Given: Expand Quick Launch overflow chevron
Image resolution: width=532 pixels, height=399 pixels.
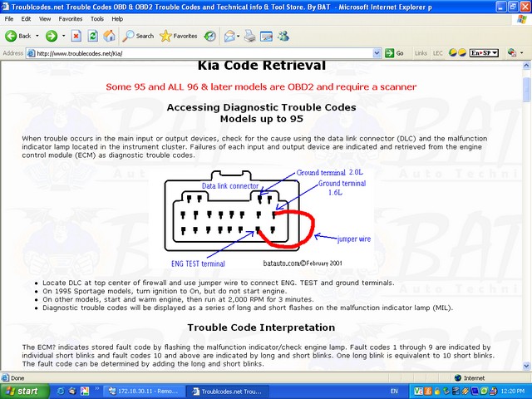Looking at the screenshot, I should pos(96,388).
